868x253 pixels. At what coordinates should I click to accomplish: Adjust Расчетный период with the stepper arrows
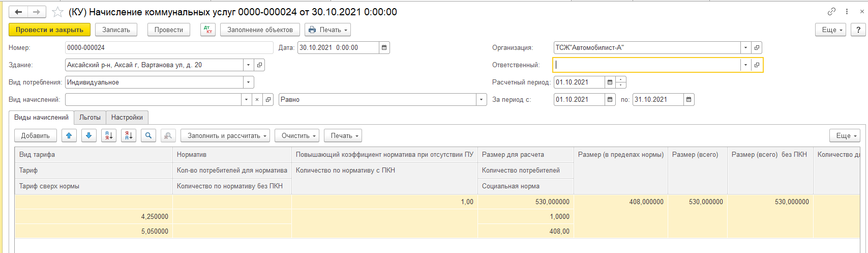point(621,82)
